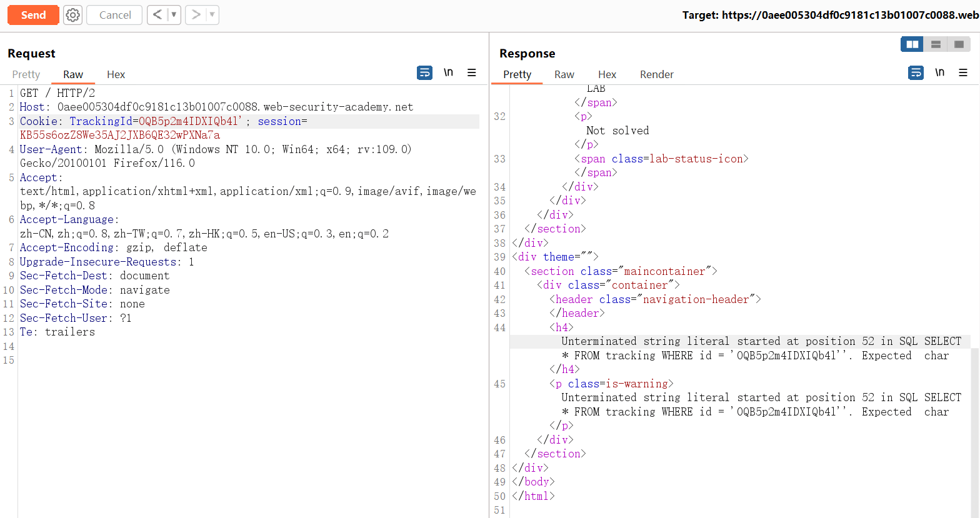
Task: Switch to top-bottom stacked layout
Action: [936, 44]
